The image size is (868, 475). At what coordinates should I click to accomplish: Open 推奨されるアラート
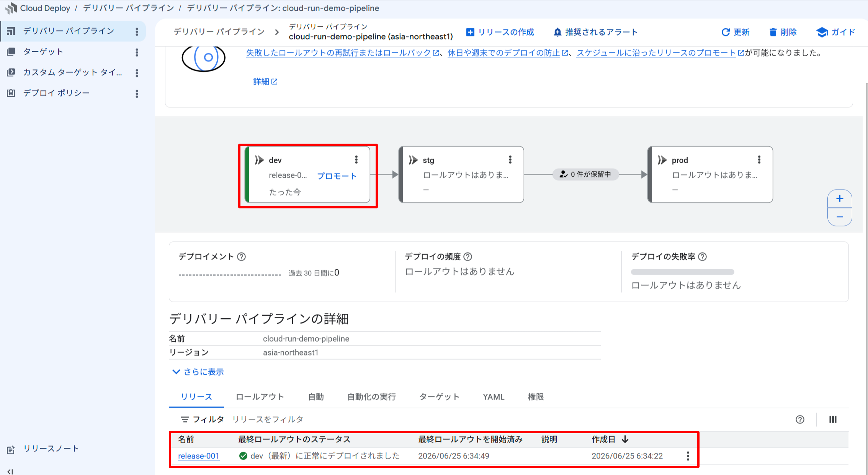[595, 32]
